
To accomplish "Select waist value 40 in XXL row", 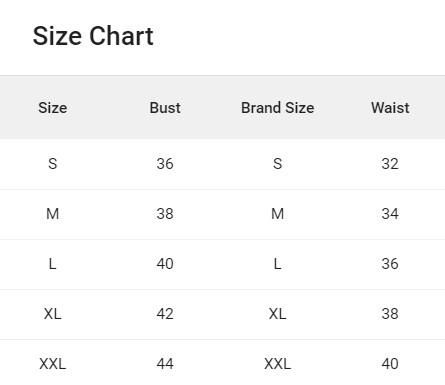I will click(x=390, y=364).
